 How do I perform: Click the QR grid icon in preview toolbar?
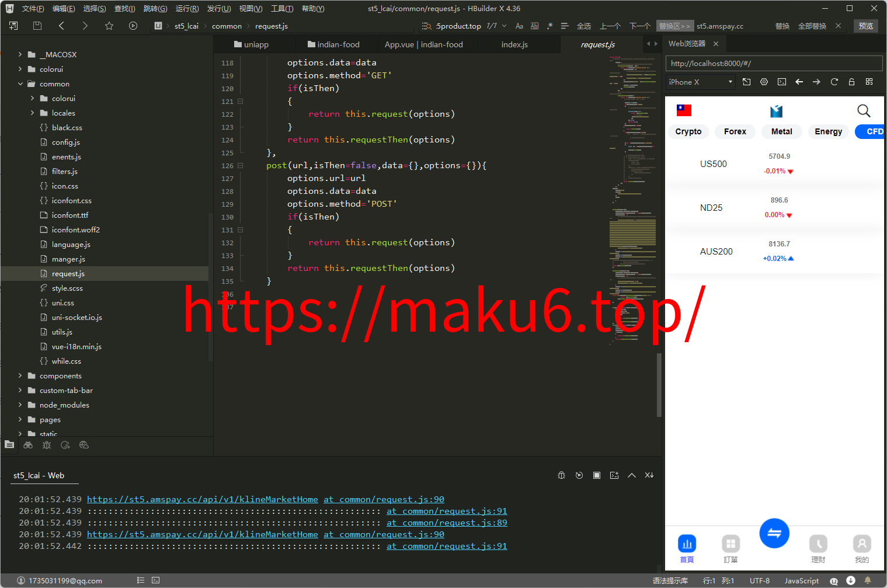pos(869,82)
